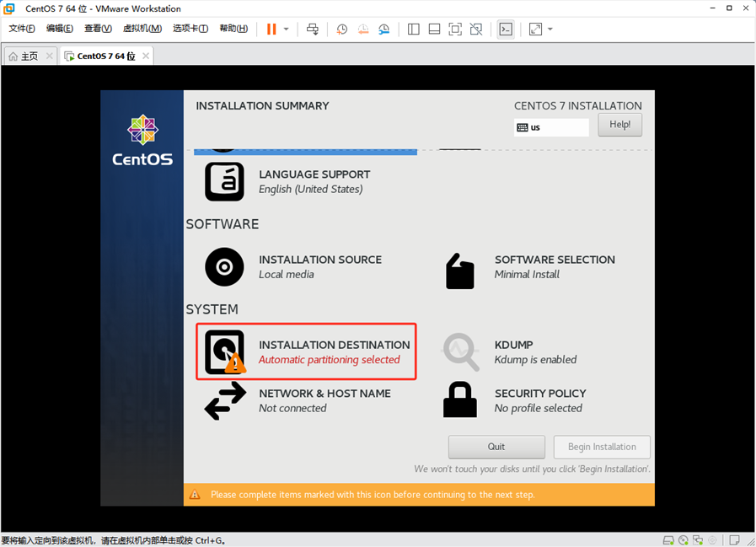Image resolution: width=756 pixels, height=547 pixels.
Task: Click the 'Local media' text
Action: [287, 275]
